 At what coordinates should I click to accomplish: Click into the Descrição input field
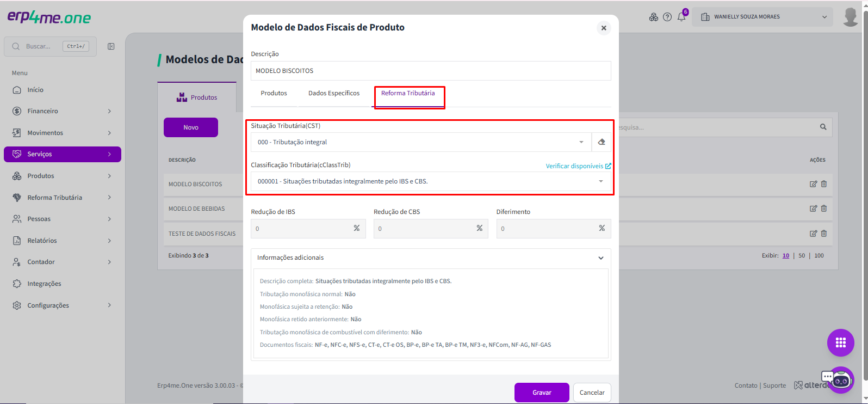431,71
